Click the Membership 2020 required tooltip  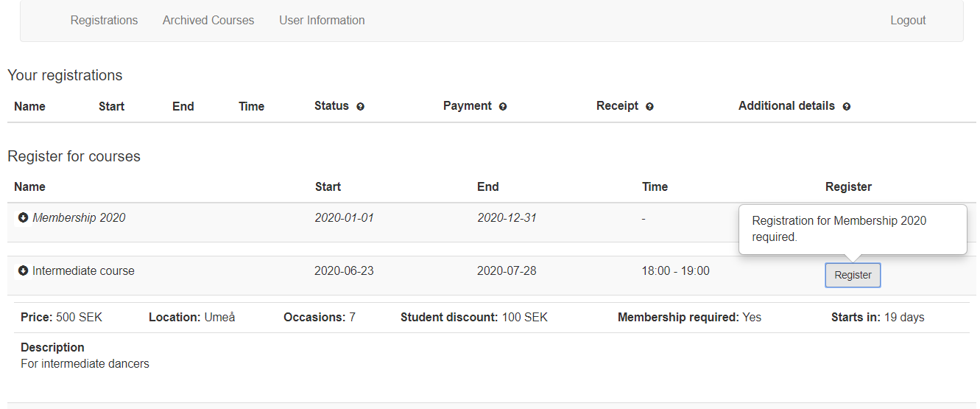pyautogui.click(x=852, y=229)
